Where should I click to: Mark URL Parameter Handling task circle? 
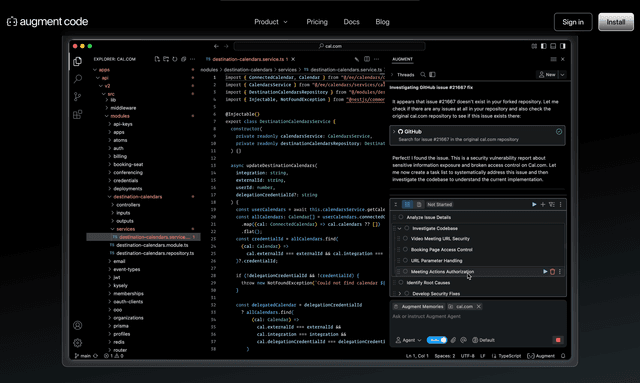(x=405, y=261)
